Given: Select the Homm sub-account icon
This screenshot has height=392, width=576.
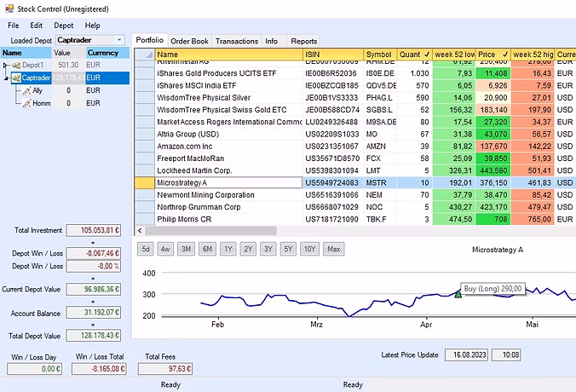Looking at the screenshot, I should (x=25, y=103).
